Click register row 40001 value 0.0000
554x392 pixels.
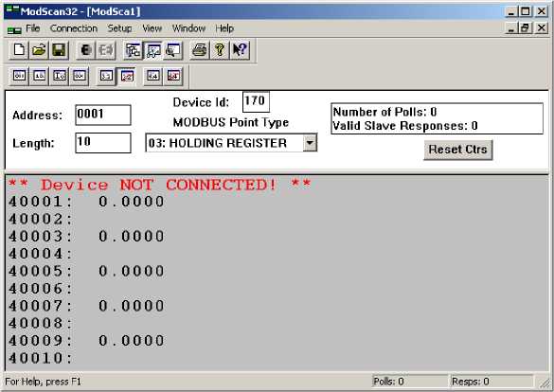click(x=132, y=202)
